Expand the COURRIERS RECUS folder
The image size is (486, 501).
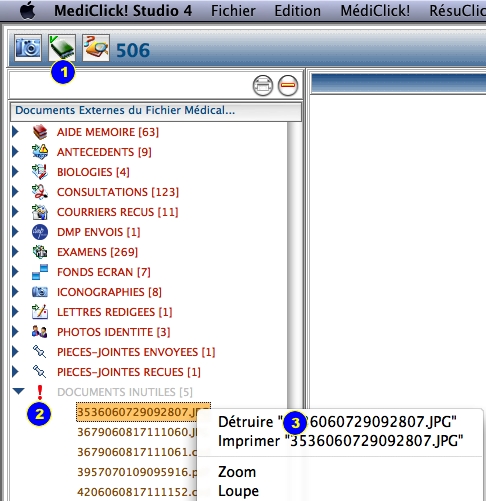pyautogui.click(x=15, y=212)
